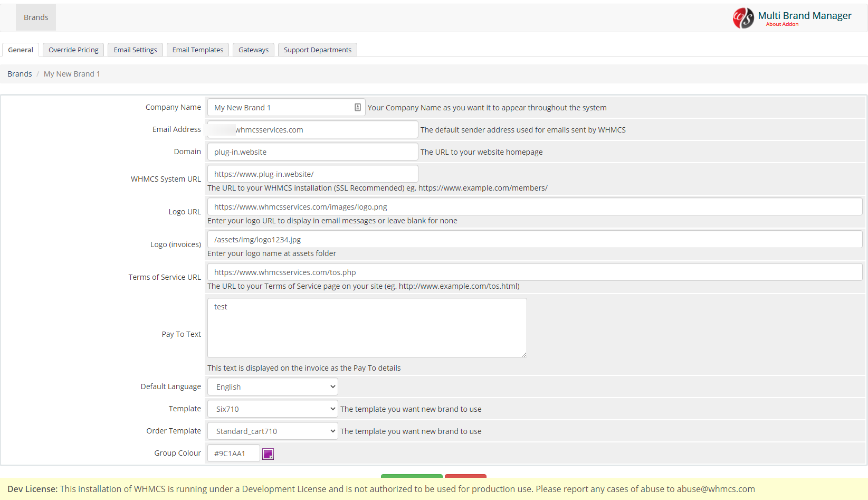
Task: Open the Order Template dropdown
Action: pos(273,431)
